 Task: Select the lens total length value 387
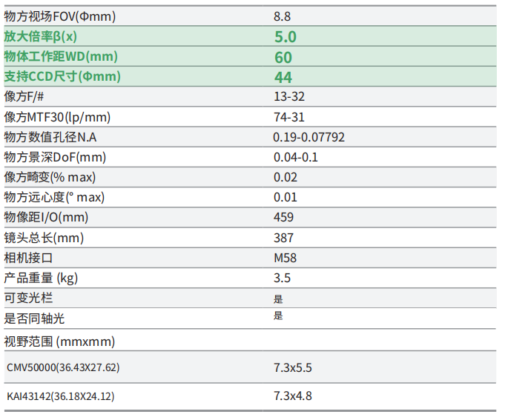[284, 238]
